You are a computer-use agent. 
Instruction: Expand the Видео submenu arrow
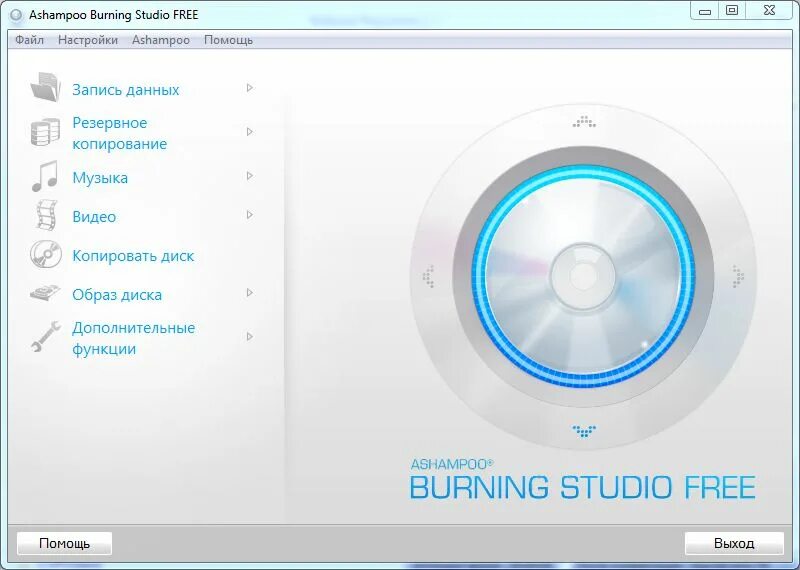pos(249,215)
